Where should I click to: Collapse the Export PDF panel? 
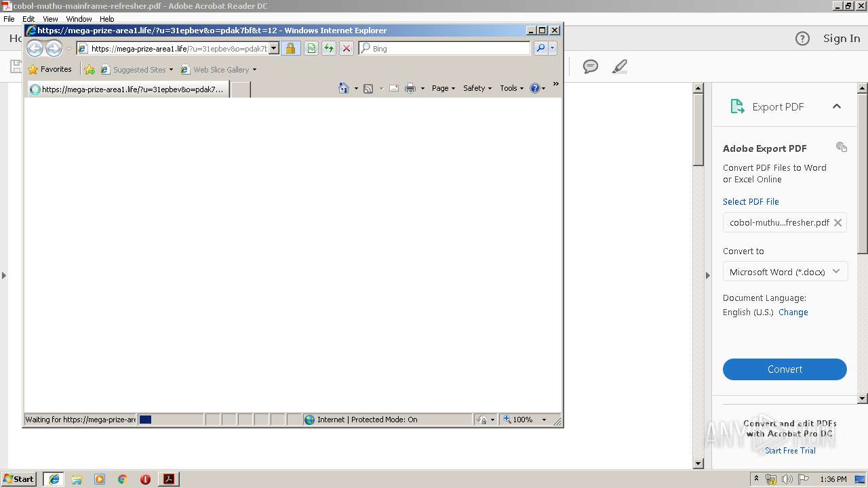(837, 106)
